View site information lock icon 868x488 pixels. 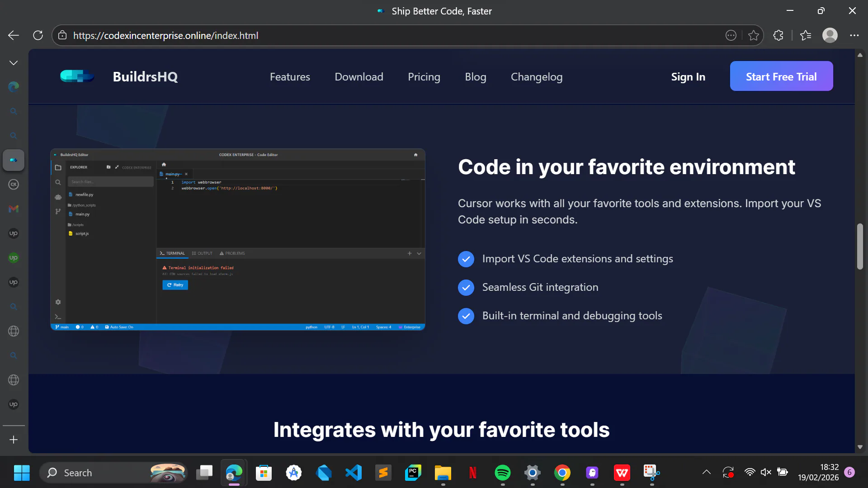tap(62, 35)
